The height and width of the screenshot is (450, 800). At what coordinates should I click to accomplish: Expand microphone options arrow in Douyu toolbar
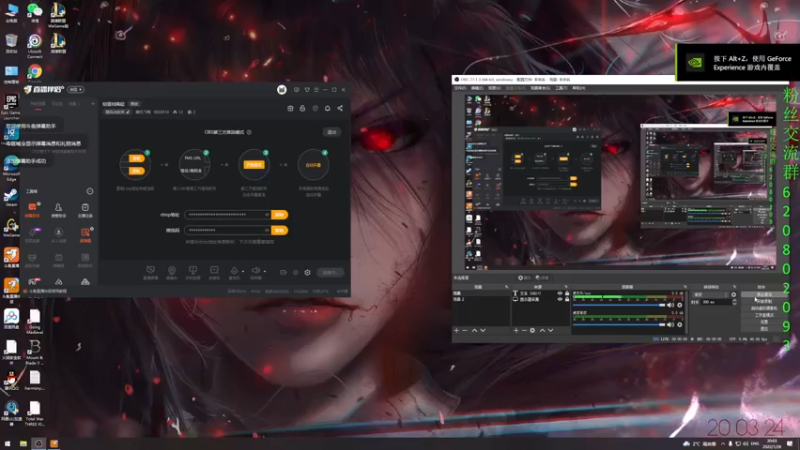[x=243, y=271]
